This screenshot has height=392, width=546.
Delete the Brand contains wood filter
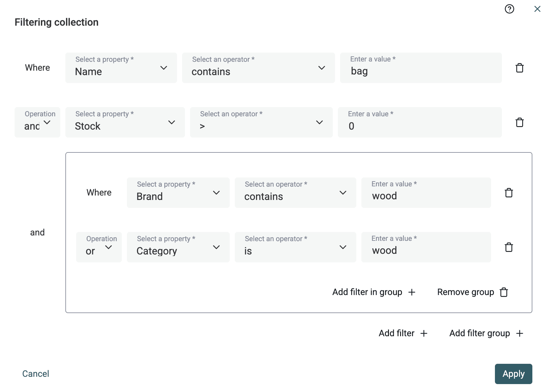tap(509, 193)
